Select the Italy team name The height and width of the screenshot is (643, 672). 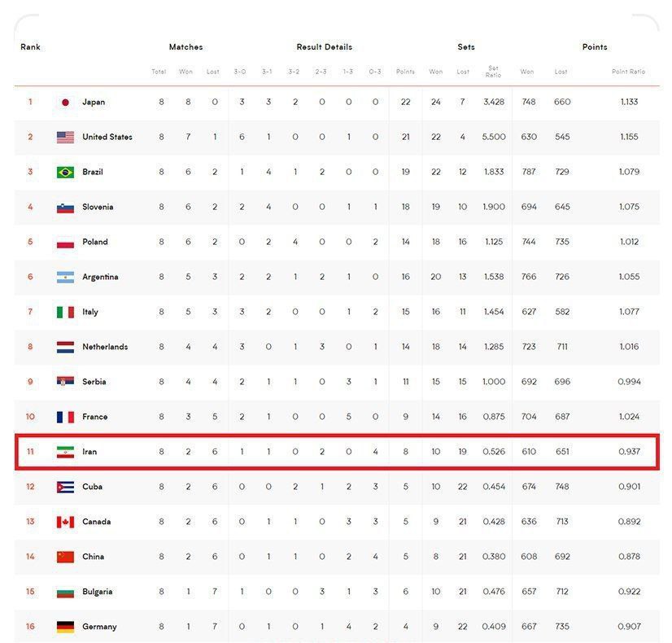(89, 312)
